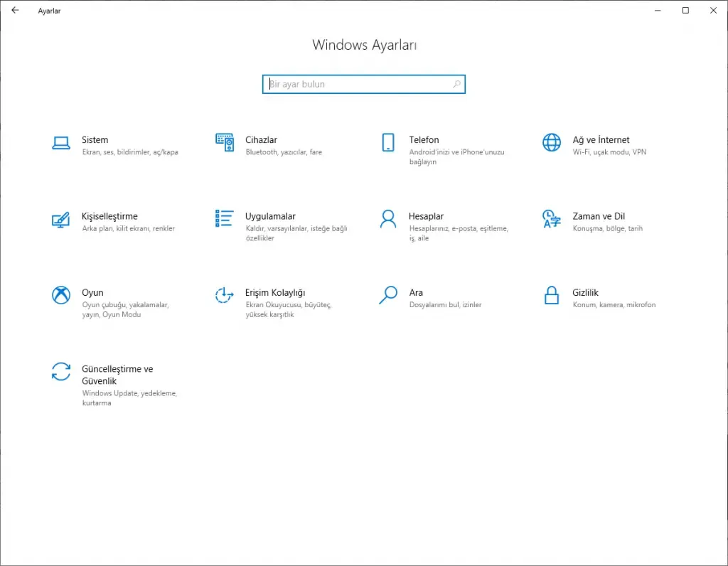Open Erişim Kolaylığı icon

coord(225,295)
